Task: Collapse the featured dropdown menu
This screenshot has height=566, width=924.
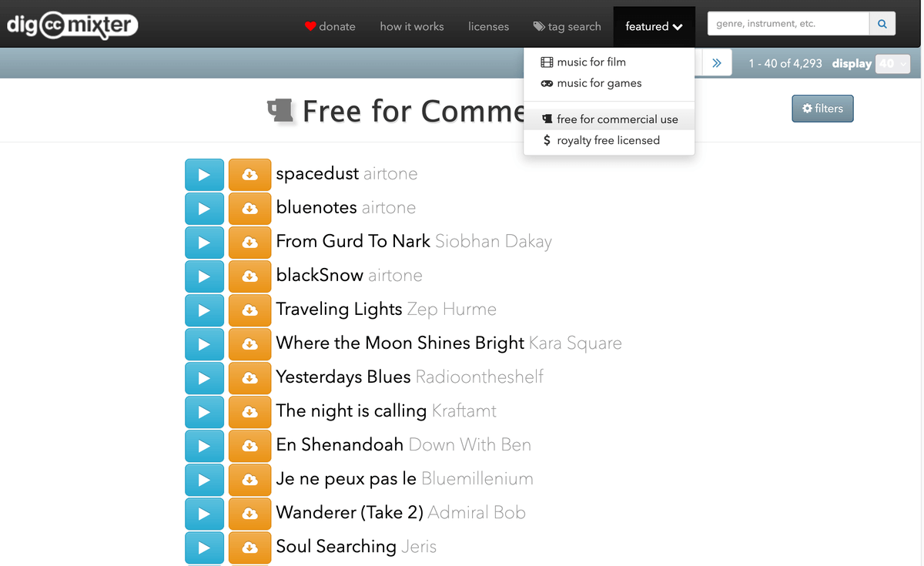Action: click(654, 26)
